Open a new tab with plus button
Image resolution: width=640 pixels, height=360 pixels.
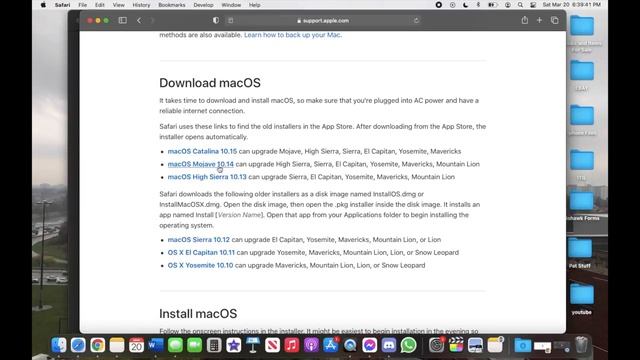tap(539, 20)
